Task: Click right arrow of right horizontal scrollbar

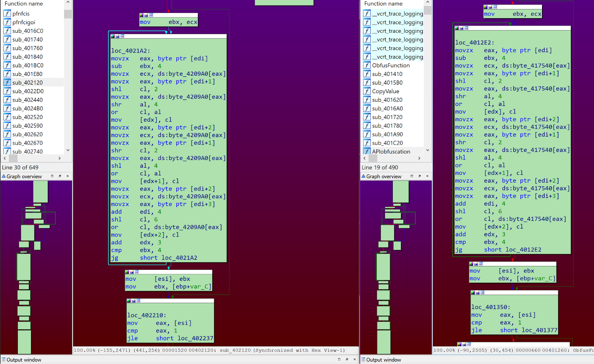Action: point(420,158)
